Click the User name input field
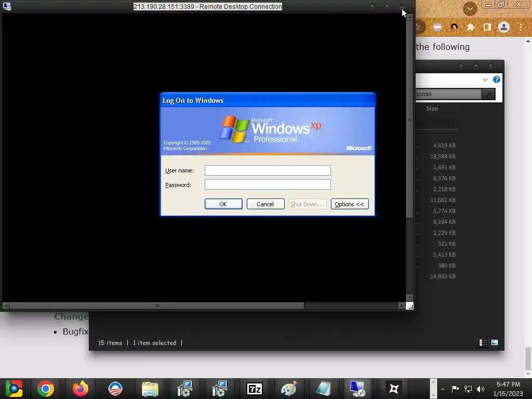 coord(268,170)
